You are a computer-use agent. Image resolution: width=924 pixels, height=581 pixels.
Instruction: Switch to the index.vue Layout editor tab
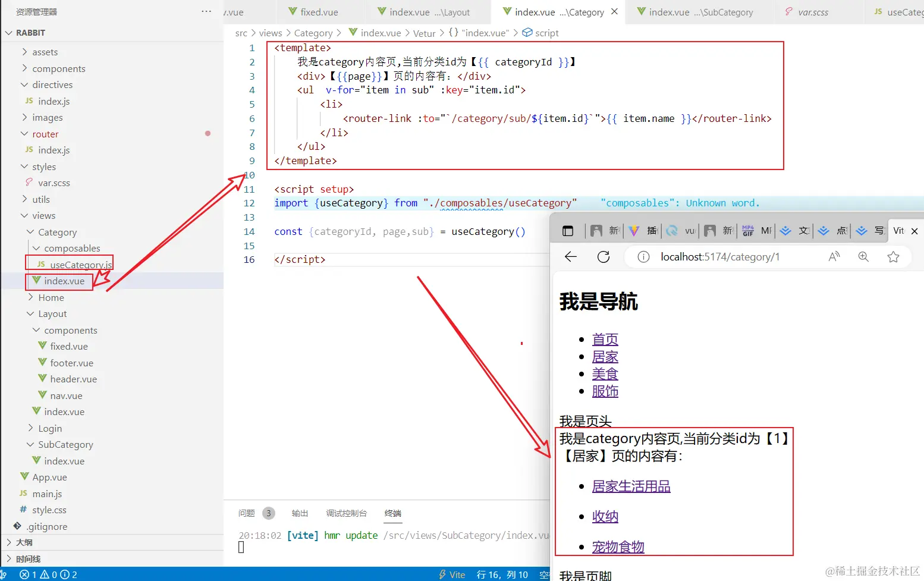click(x=429, y=12)
